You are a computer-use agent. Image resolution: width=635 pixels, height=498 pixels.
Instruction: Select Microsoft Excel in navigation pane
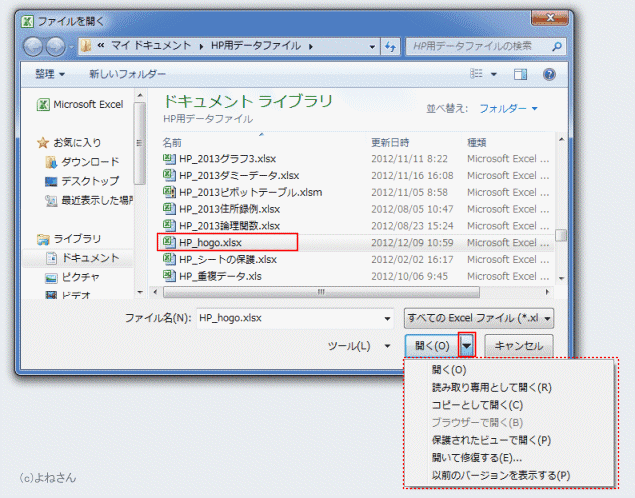[x=80, y=104]
